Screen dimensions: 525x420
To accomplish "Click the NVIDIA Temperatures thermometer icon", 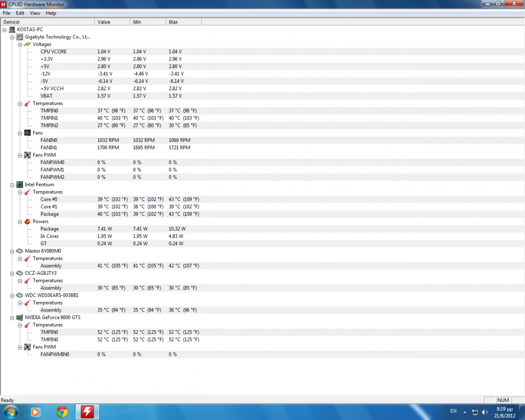I will [x=27, y=325].
